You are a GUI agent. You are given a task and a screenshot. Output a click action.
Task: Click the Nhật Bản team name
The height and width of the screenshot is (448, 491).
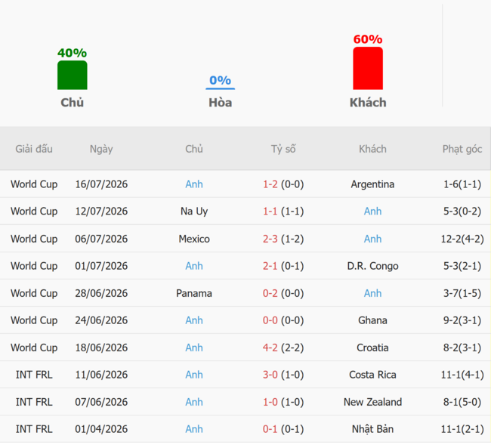point(372,429)
